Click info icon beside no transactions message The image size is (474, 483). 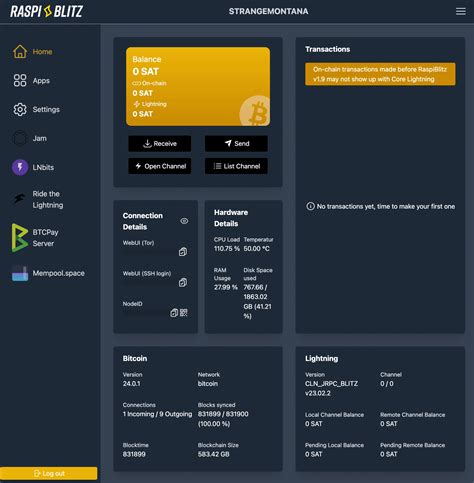pos(310,206)
